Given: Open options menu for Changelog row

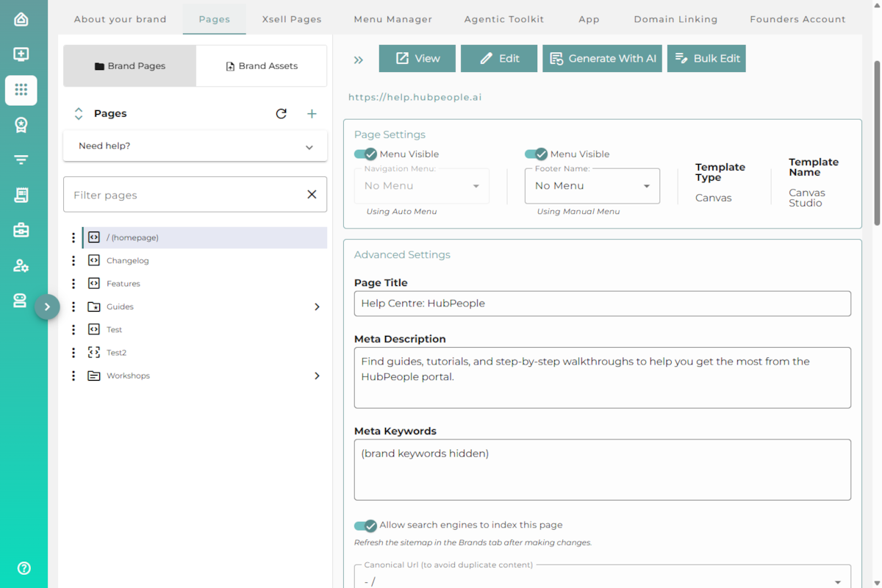Looking at the screenshot, I should [x=73, y=260].
